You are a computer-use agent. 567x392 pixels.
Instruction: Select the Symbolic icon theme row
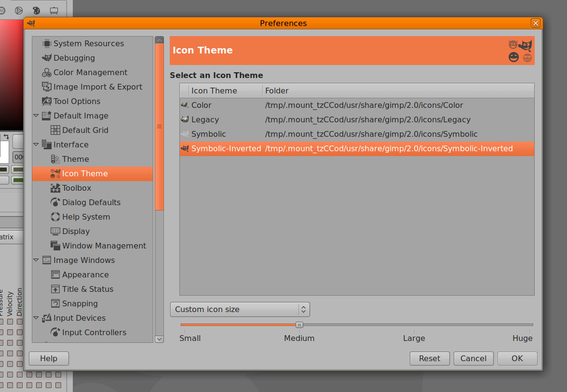coord(357,134)
